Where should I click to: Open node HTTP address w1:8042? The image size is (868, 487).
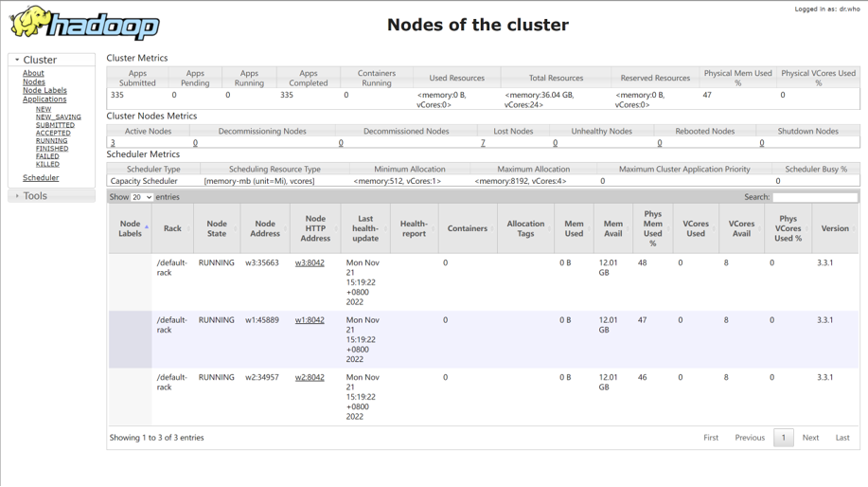[x=310, y=320]
